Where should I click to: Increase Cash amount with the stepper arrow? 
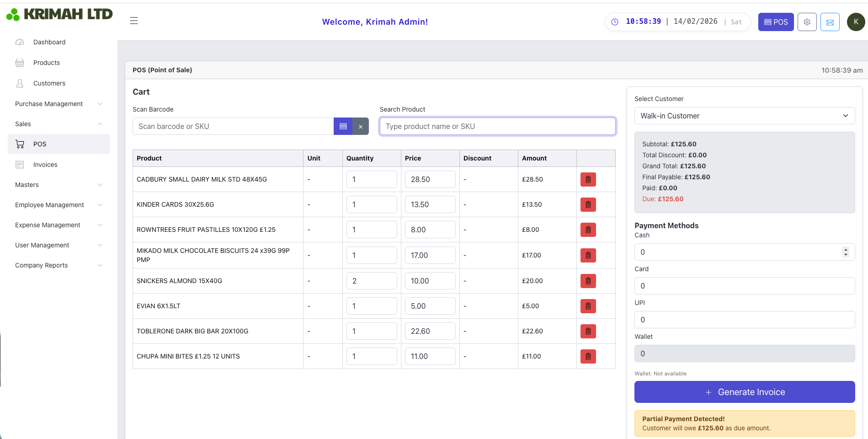[845, 250]
